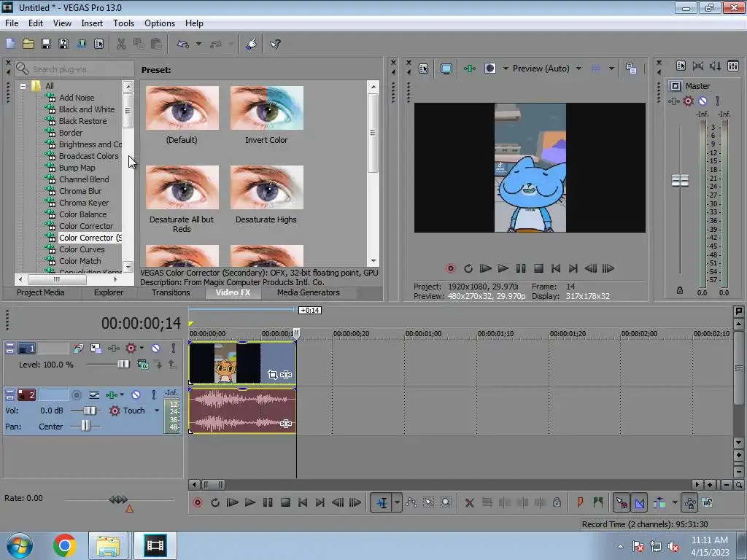Click the audio track Pan slider
This screenshot has width=747, height=560.
(x=85, y=426)
